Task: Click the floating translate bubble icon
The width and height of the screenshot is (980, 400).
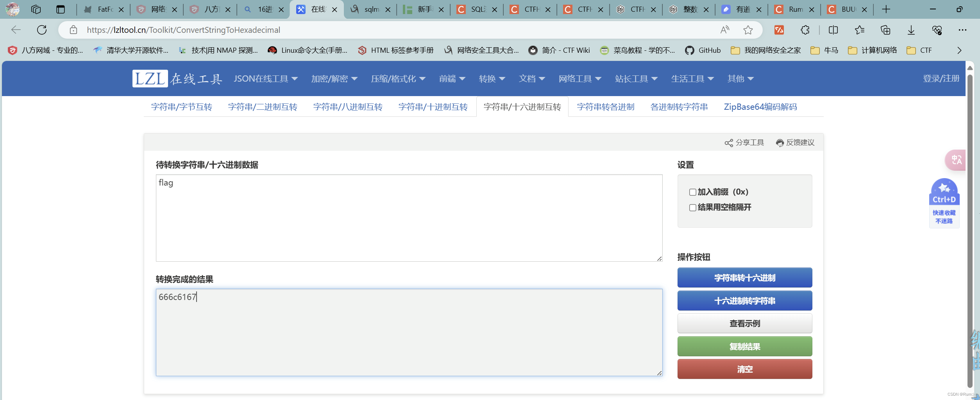Action: point(956,160)
